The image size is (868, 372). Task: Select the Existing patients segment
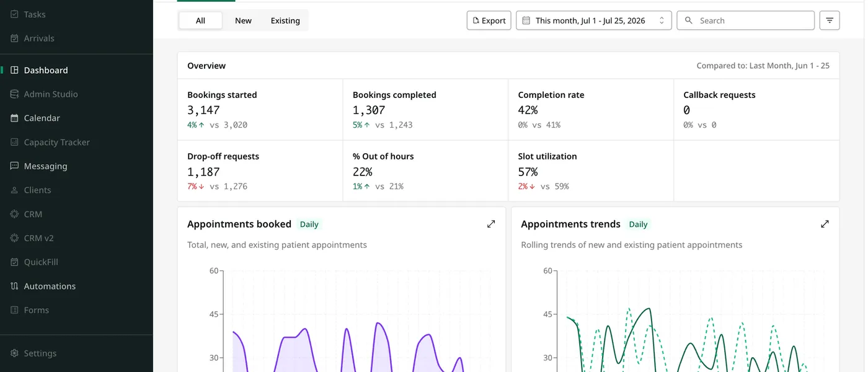click(x=285, y=20)
